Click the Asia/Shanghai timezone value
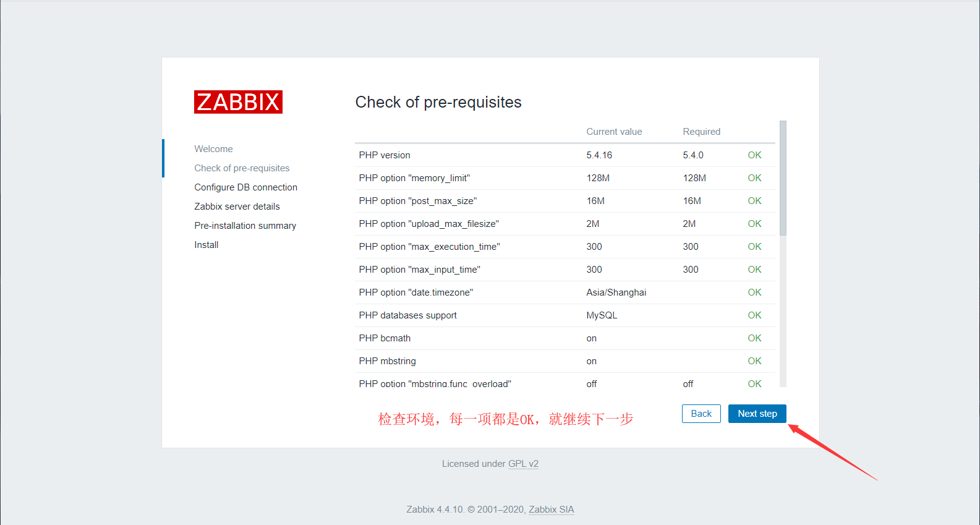 (x=616, y=292)
